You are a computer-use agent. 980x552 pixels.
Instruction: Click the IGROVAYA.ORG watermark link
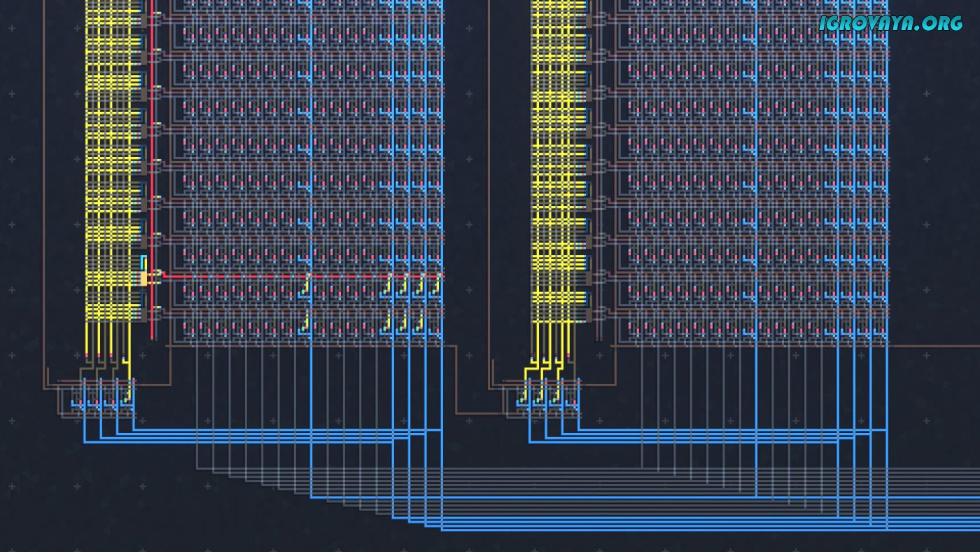pyautogui.click(x=890, y=23)
